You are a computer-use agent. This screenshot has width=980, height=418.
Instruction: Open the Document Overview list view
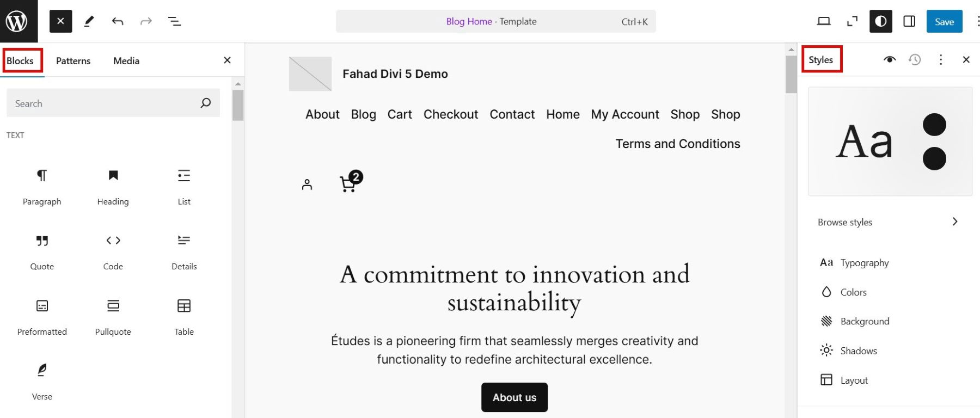pyautogui.click(x=174, y=21)
